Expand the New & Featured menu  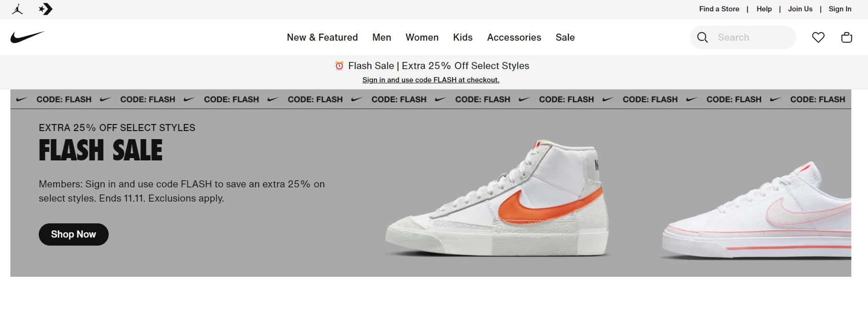322,37
